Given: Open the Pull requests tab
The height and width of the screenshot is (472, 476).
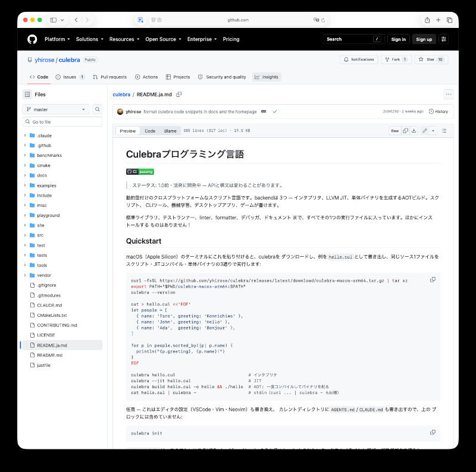Looking at the screenshot, I should (110, 77).
